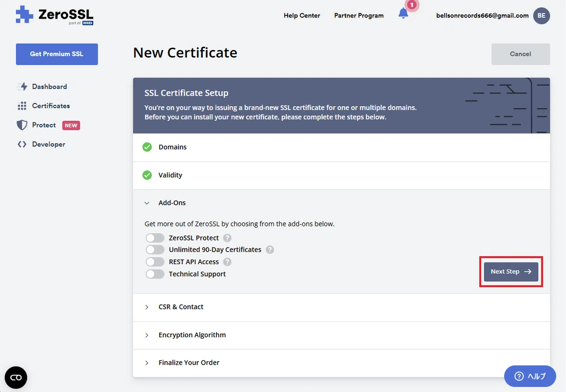
Task: Open Protect in sidebar
Action: tap(44, 125)
